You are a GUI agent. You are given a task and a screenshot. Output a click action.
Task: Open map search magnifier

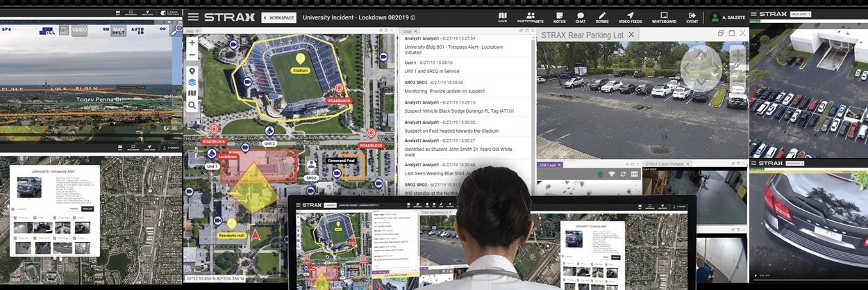[x=192, y=106]
